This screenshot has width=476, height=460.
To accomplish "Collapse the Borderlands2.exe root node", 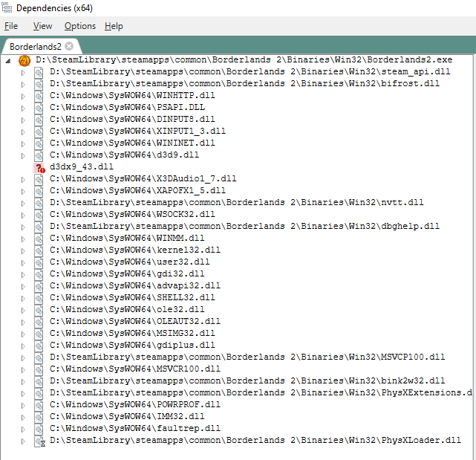I will 8,61.
